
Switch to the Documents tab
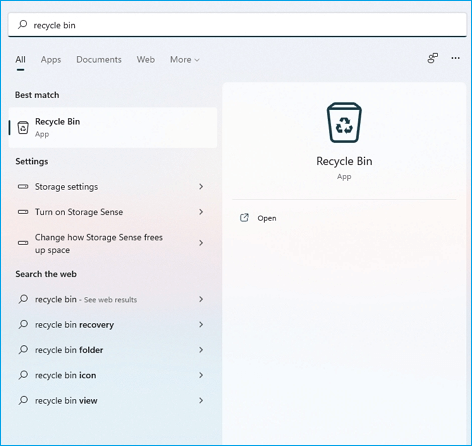(x=99, y=60)
